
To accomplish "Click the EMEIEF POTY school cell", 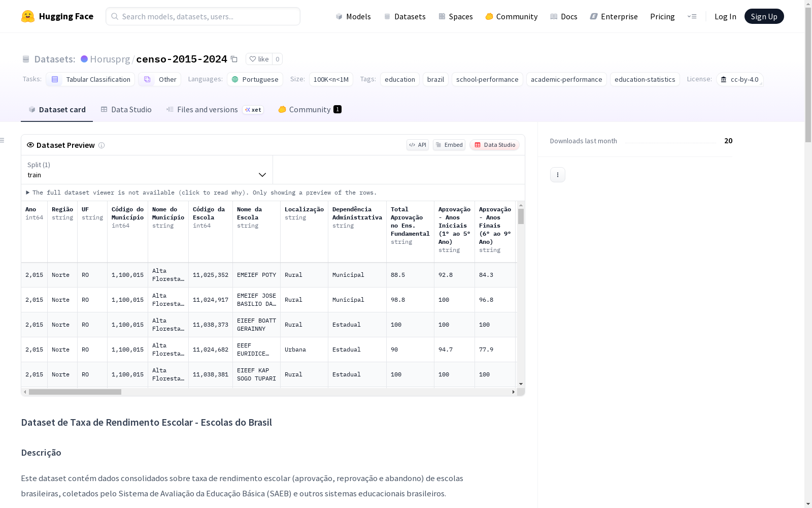I will [256, 275].
